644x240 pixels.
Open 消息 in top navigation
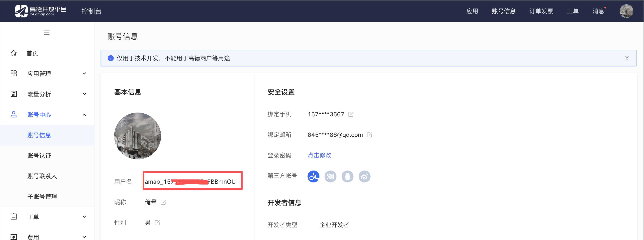tap(598, 11)
